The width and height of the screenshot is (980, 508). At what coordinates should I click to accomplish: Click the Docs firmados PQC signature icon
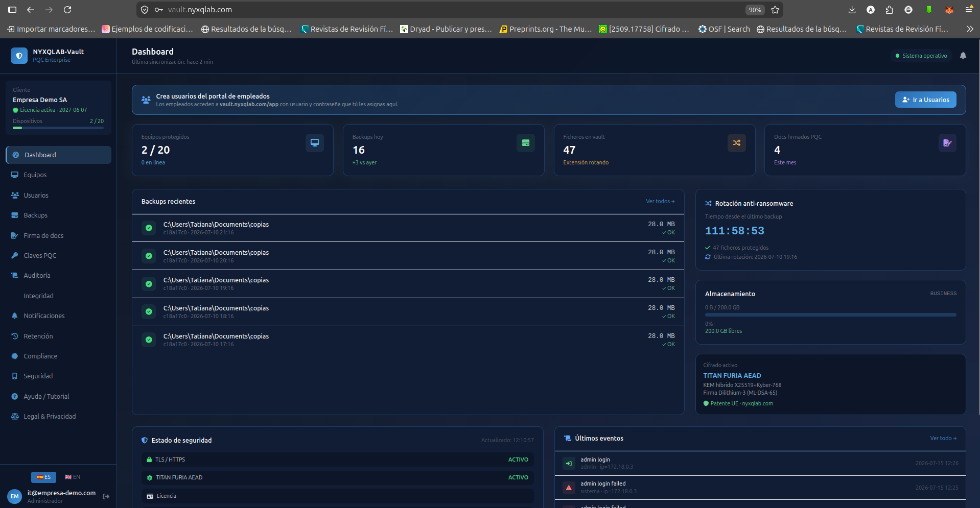click(947, 143)
